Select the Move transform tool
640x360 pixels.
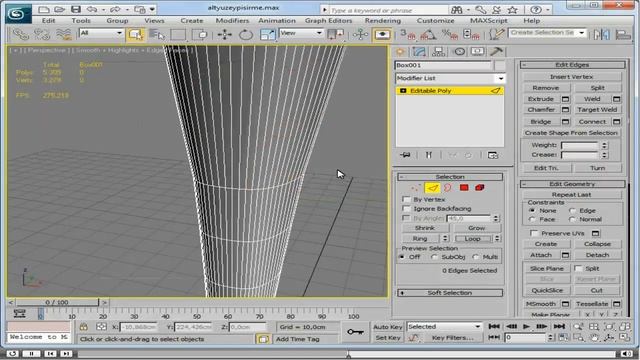click(224, 35)
